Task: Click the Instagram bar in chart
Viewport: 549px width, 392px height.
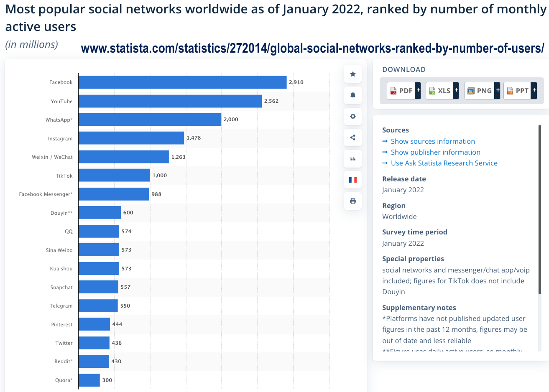Action: click(131, 138)
